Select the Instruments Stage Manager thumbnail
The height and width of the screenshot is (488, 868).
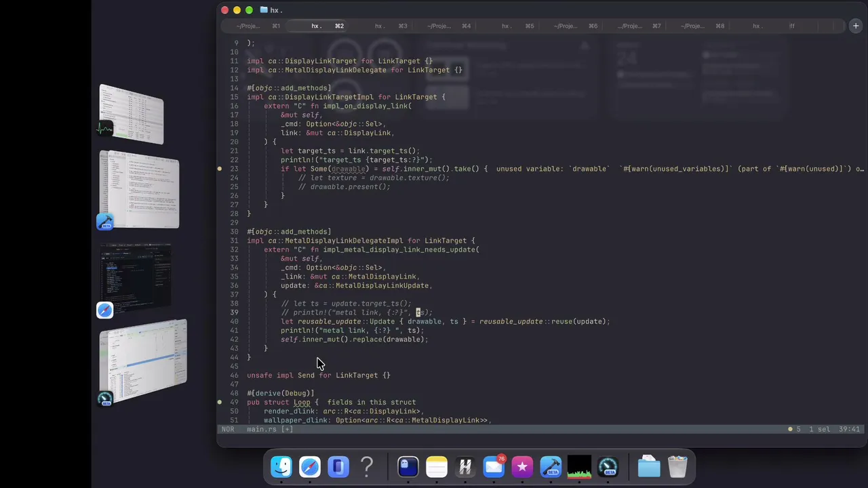click(142, 361)
